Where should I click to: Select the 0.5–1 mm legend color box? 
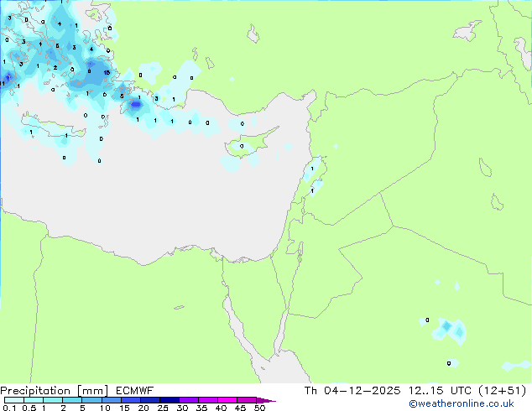(34, 400)
